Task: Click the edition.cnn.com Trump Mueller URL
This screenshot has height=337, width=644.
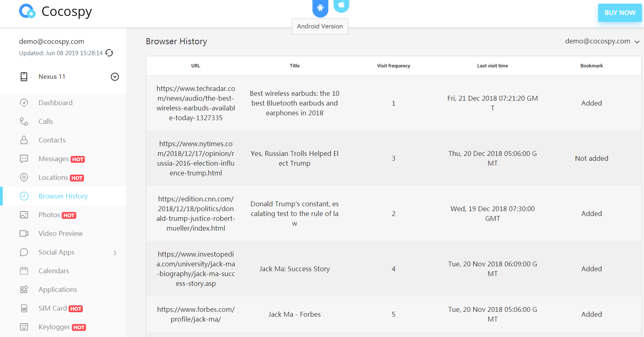Action: (196, 214)
